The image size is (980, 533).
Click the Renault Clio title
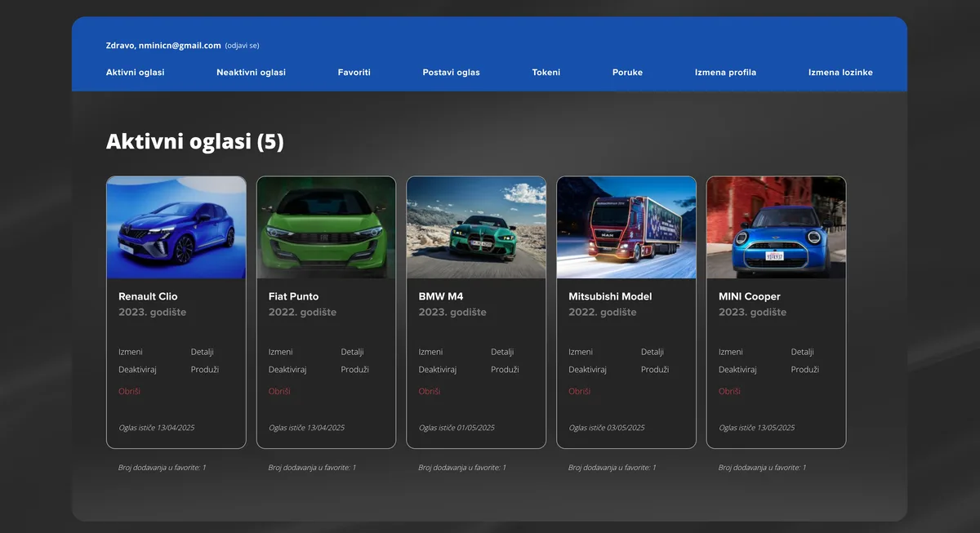point(148,296)
